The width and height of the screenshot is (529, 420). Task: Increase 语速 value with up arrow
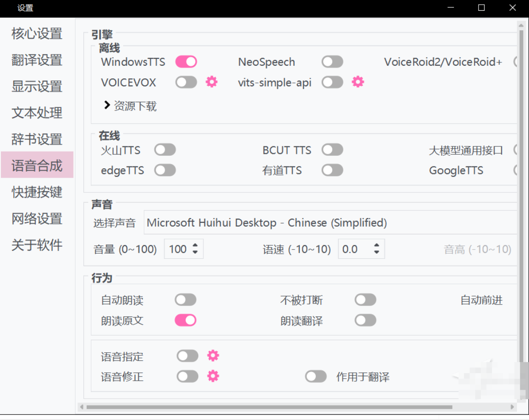coord(376,245)
